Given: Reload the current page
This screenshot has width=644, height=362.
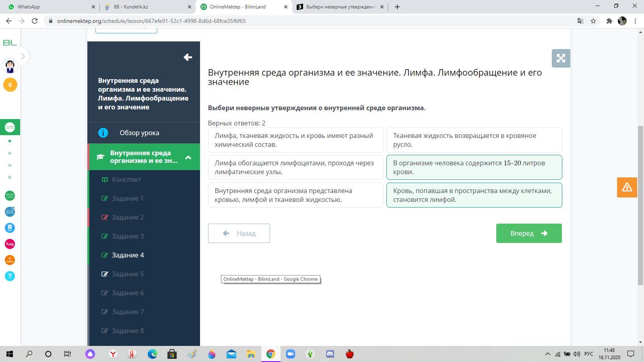Looking at the screenshot, I should (x=35, y=21).
